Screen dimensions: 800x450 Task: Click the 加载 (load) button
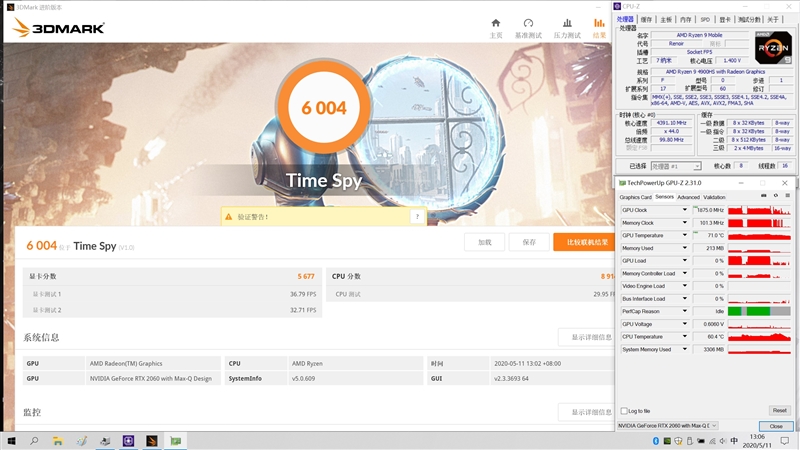484,242
